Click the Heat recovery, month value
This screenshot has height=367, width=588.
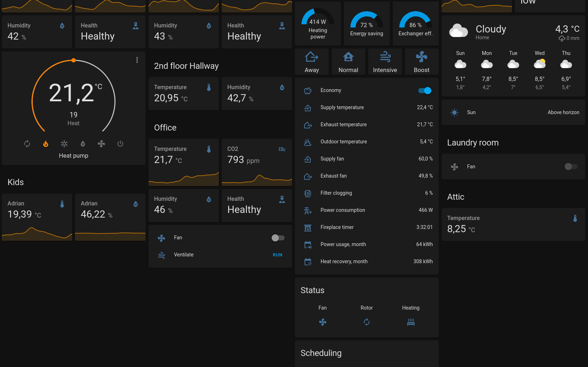pyautogui.click(x=423, y=261)
